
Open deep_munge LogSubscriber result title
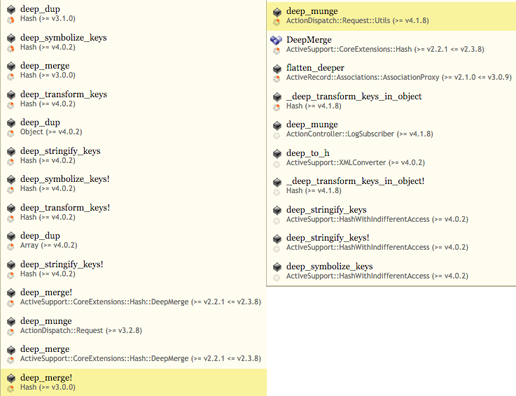point(312,124)
